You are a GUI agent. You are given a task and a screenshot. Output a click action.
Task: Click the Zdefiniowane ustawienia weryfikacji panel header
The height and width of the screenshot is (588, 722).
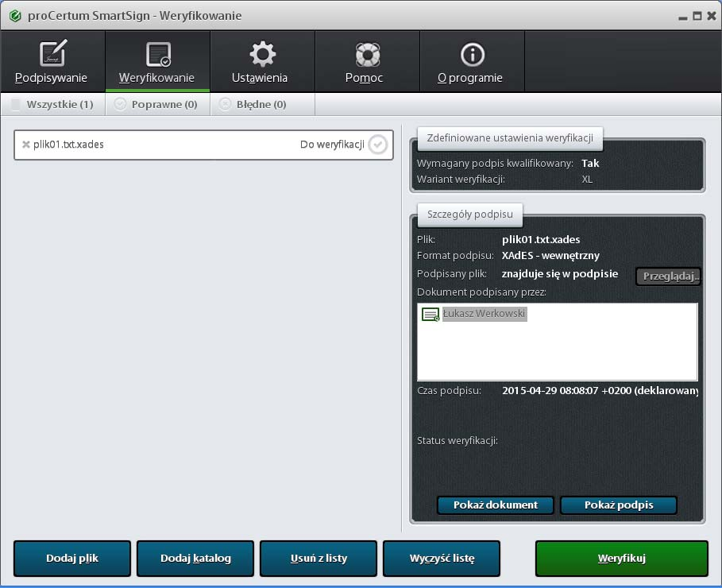510,138
